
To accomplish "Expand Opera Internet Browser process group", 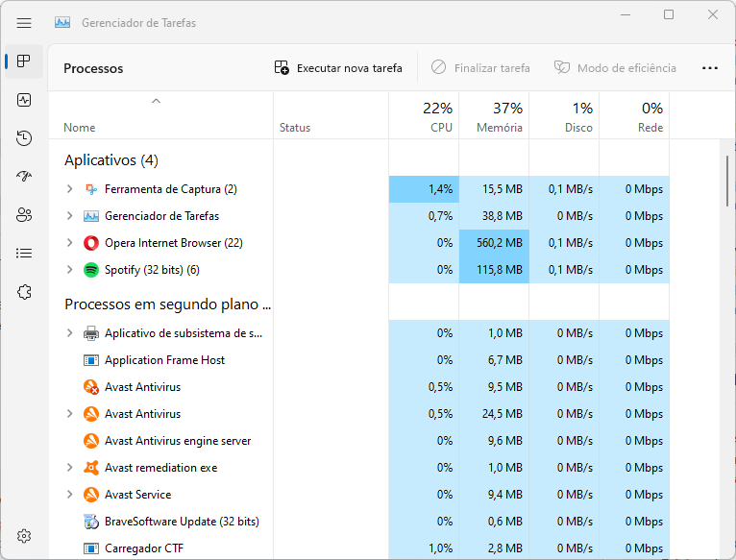I will coord(69,243).
